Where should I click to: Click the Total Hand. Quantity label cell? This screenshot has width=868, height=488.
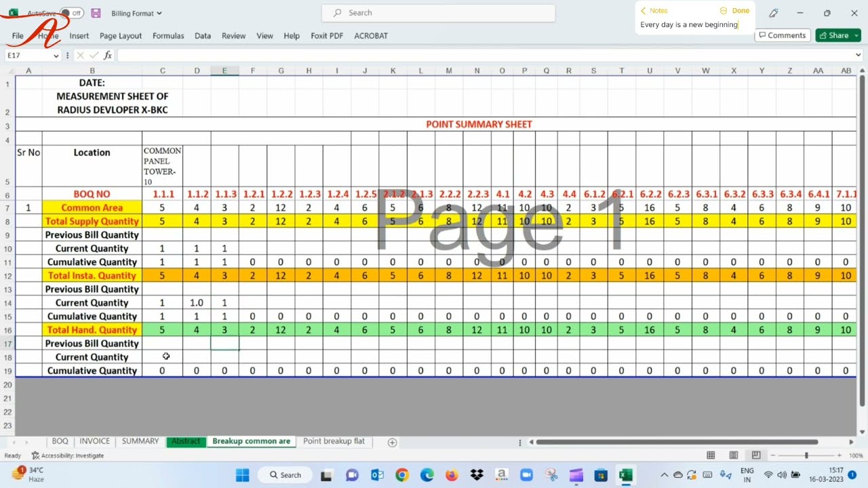[x=92, y=329]
